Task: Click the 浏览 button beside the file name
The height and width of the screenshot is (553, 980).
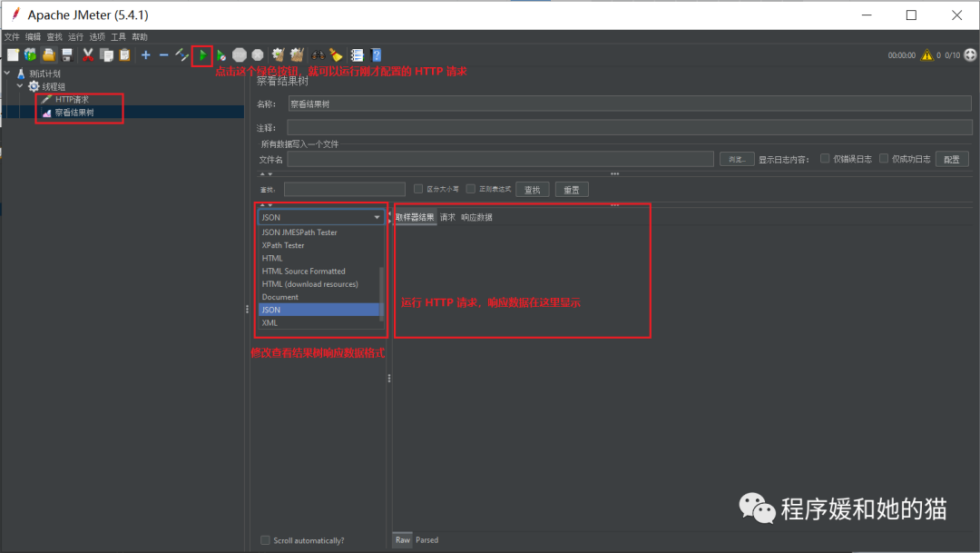Action: pyautogui.click(x=737, y=160)
